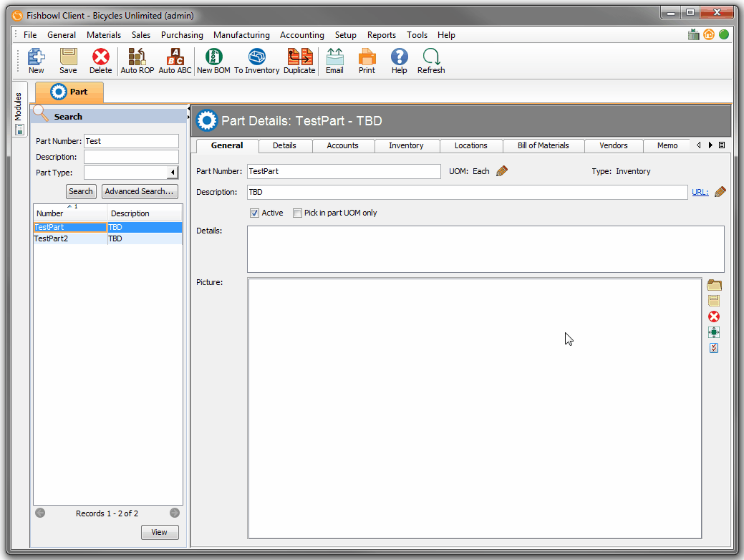This screenshot has width=744, height=560.
Task: Click the search Description field
Action: tap(132, 157)
